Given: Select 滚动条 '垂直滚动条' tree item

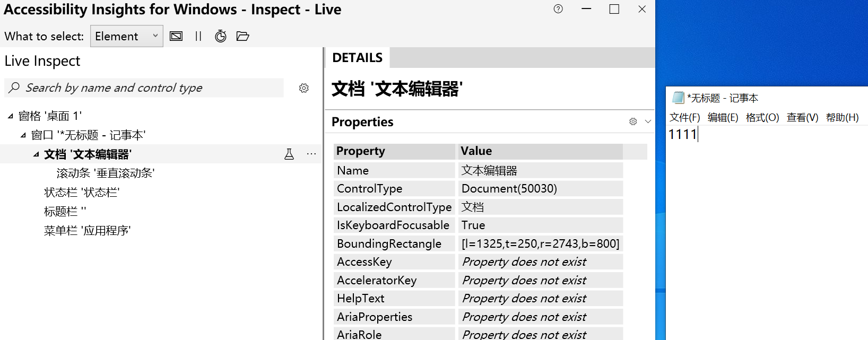Looking at the screenshot, I should pyautogui.click(x=106, y=173).
